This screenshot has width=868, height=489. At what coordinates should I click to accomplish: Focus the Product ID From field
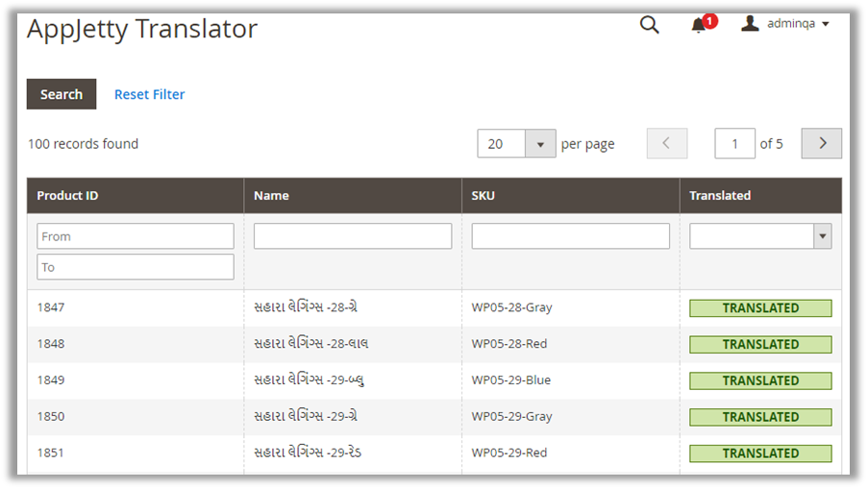(135, 236)
